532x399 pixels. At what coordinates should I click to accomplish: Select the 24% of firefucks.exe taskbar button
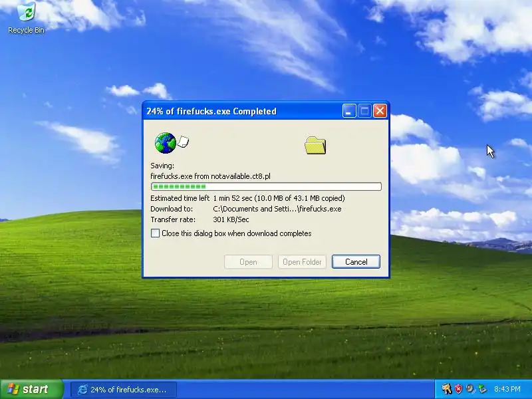[x=124, y=390]
